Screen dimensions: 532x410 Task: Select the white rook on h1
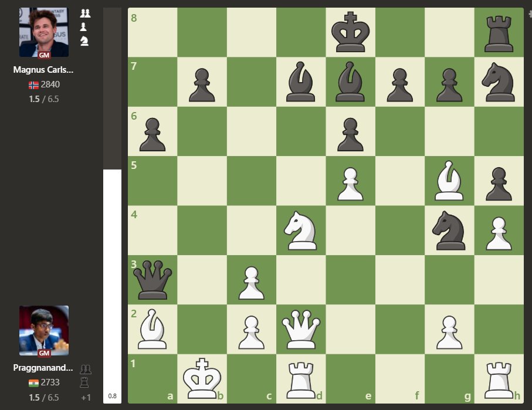[499, 380]
